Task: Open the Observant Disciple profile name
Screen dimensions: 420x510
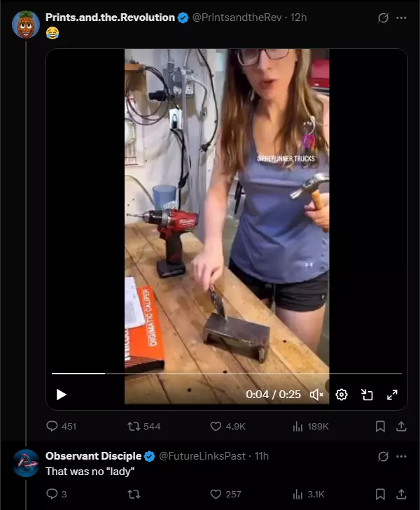Action: click(x=93, y=456)
